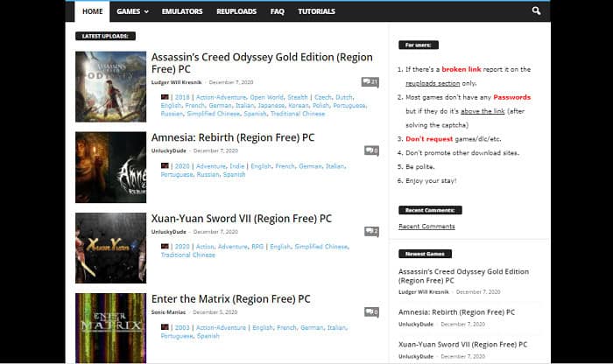
Task: Expand the Games menu dropdown arrow
Action: click(x=146, y=11)
